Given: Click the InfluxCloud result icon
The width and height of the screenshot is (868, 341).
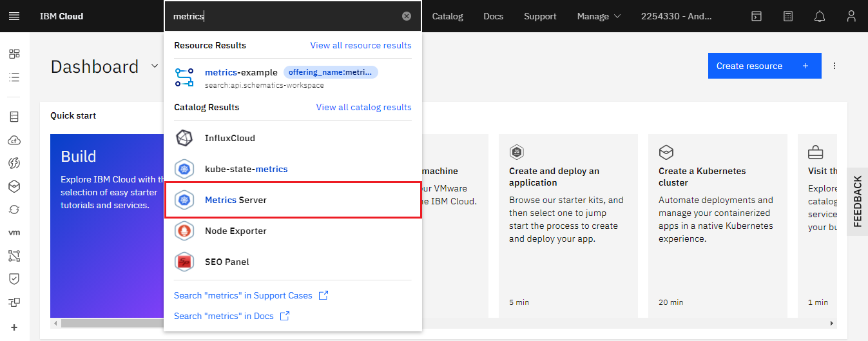Looking at the screenshot, I should tap(184, 138).
